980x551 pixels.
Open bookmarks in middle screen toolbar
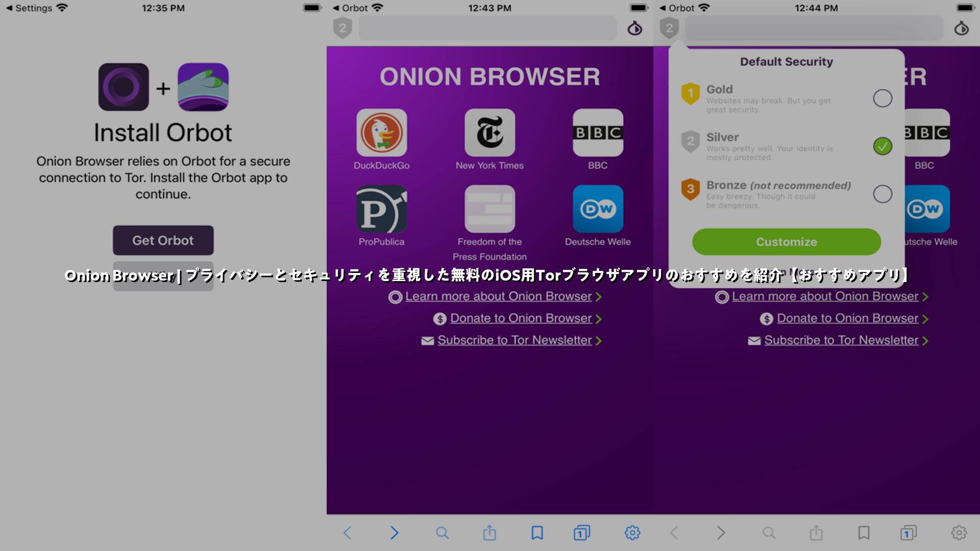537,533
